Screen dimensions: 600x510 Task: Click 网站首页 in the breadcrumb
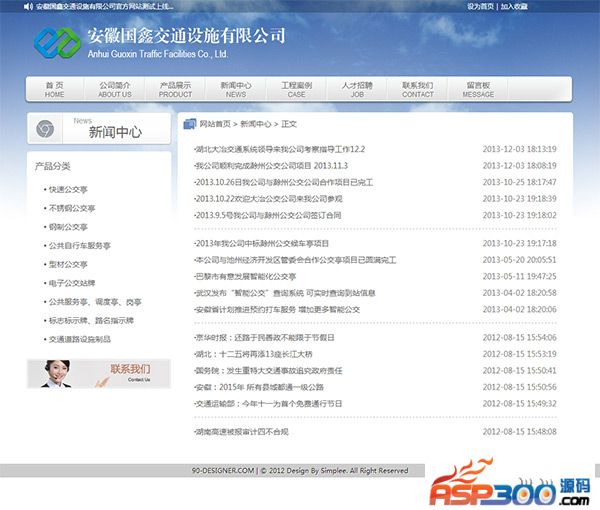(215, 125)
